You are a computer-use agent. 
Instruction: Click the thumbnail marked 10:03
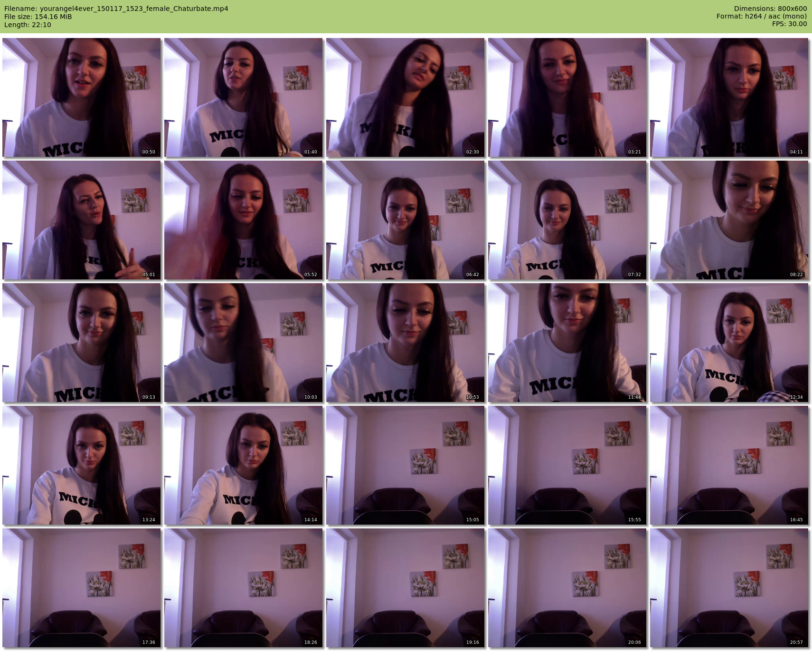click(x=243, y=343)
